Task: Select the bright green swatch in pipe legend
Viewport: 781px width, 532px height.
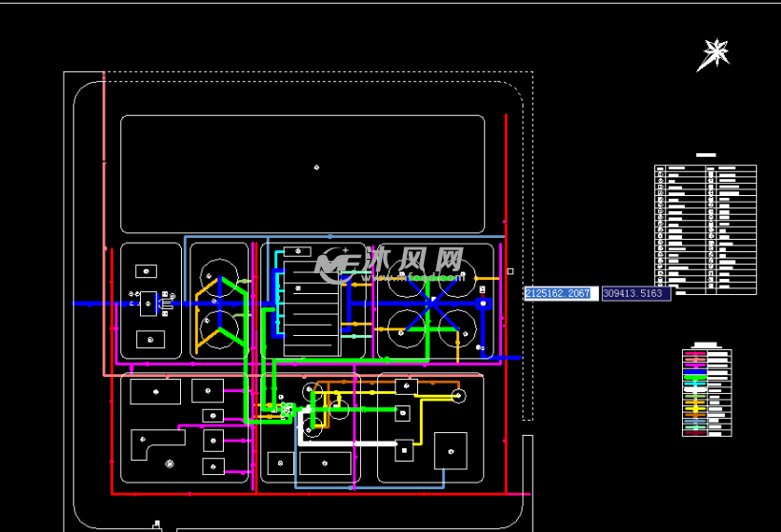Action: pyautogui.click(x=695, y=378)
